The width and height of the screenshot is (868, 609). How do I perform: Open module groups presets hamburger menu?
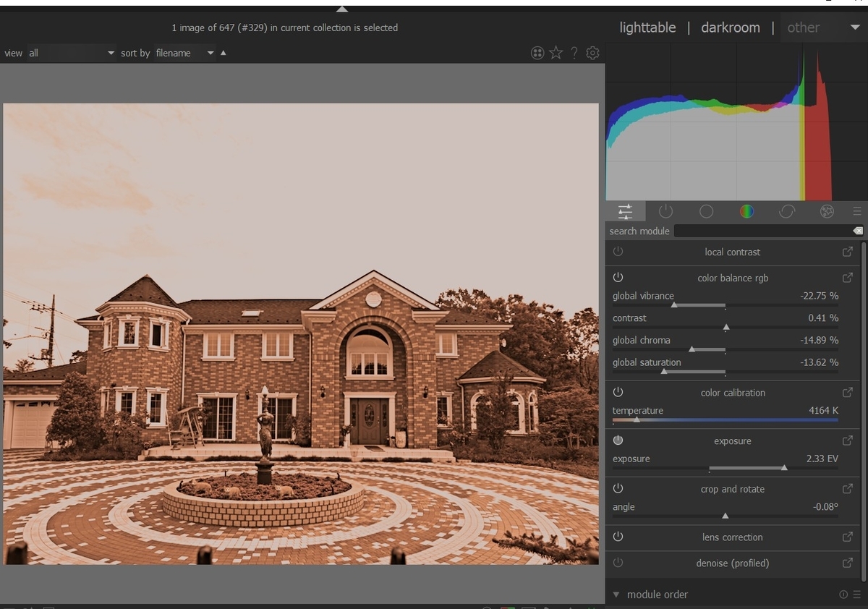click(x=857, y=211)
